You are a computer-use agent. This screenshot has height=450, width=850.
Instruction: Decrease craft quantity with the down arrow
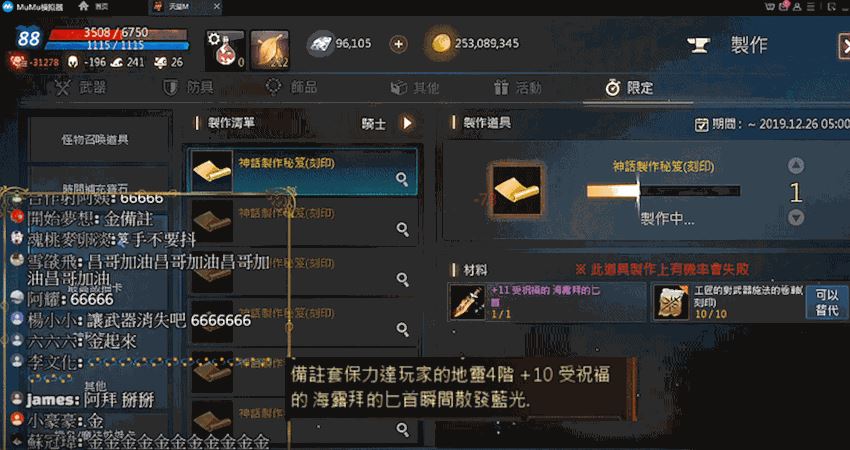[795, 217]
